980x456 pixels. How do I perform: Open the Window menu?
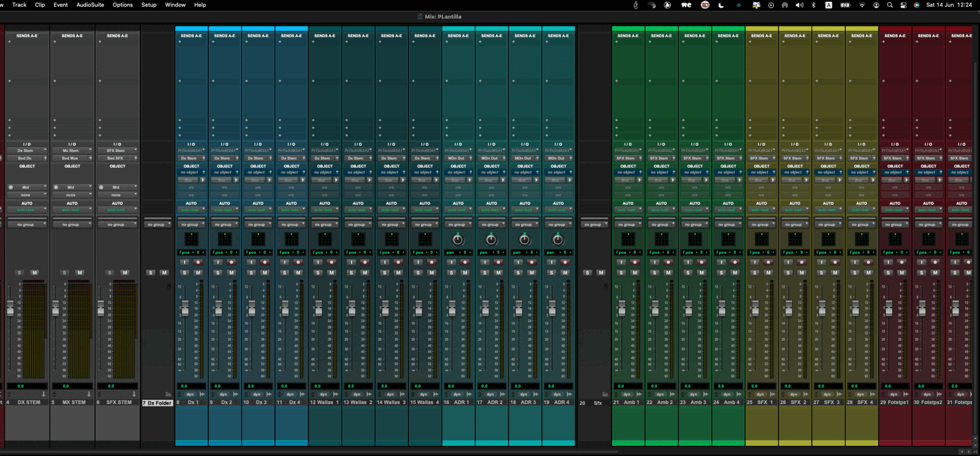175,5
